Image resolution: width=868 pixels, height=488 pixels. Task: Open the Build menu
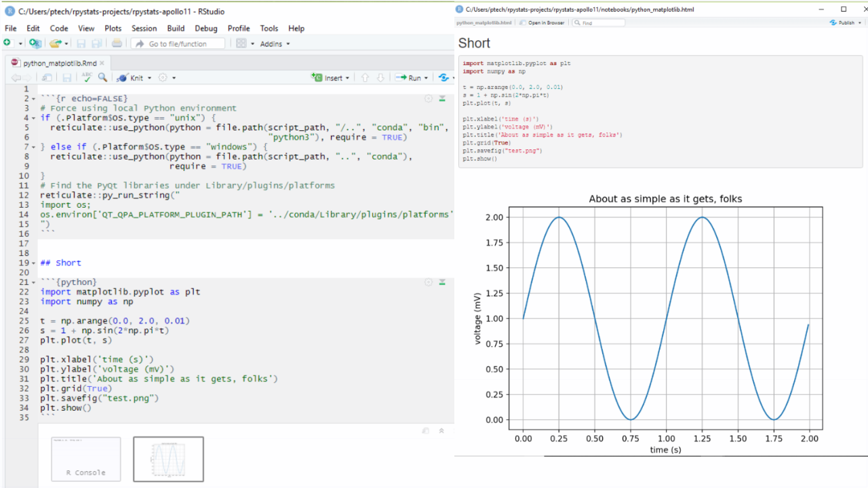(x=176, y=29)
